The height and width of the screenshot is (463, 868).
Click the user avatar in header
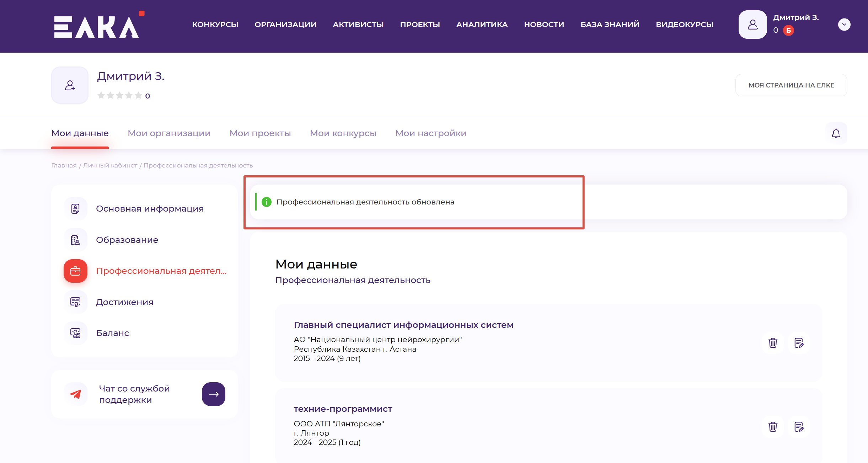click(x=752, y=25)
